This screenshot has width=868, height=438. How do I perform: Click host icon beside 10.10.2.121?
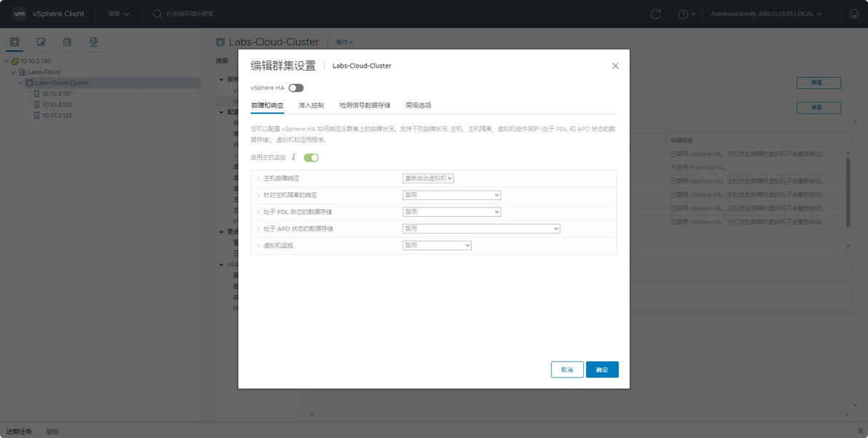pos(37,93)
